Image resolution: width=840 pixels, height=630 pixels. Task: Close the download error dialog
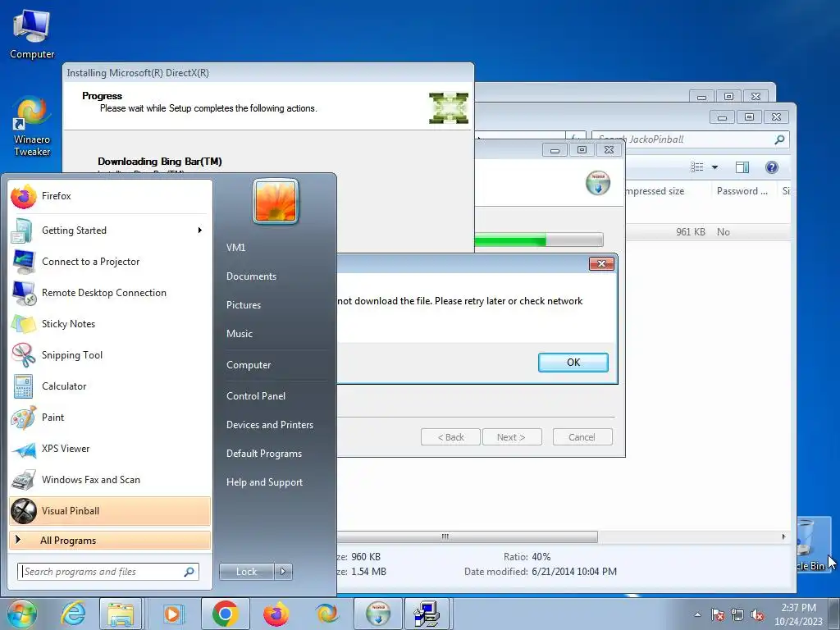pyautogui.click(x=601, y=263)
